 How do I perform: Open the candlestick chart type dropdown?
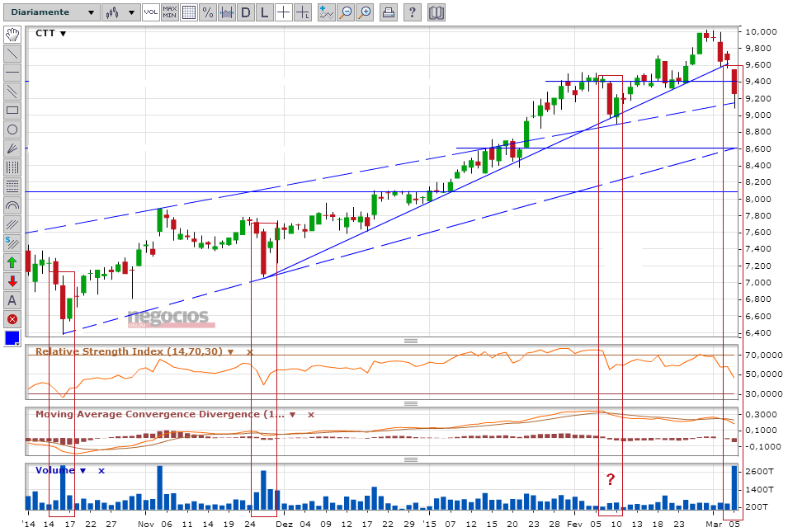[x=120, y=12]
